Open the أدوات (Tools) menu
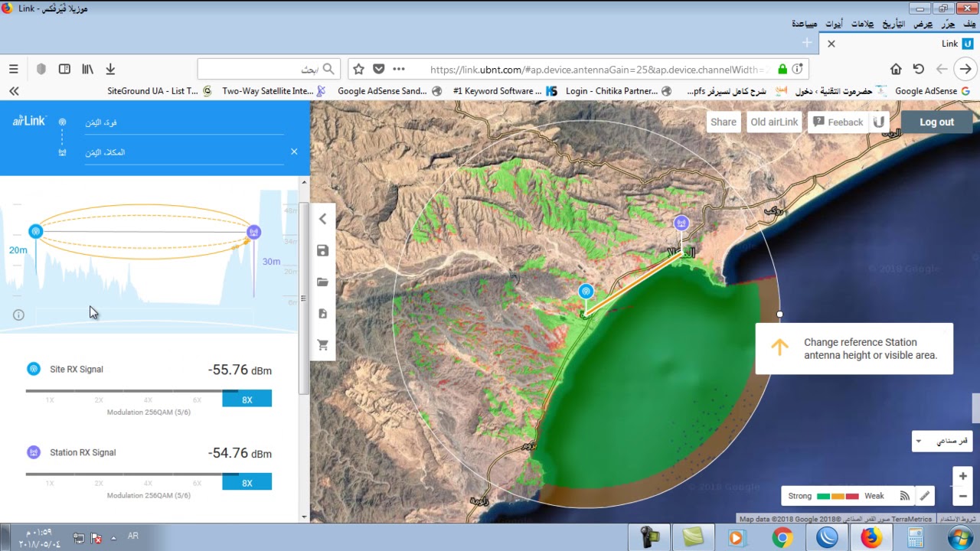The width and height of the screenshot is (980, 551). pyautogui.click(x=834, y=24)
